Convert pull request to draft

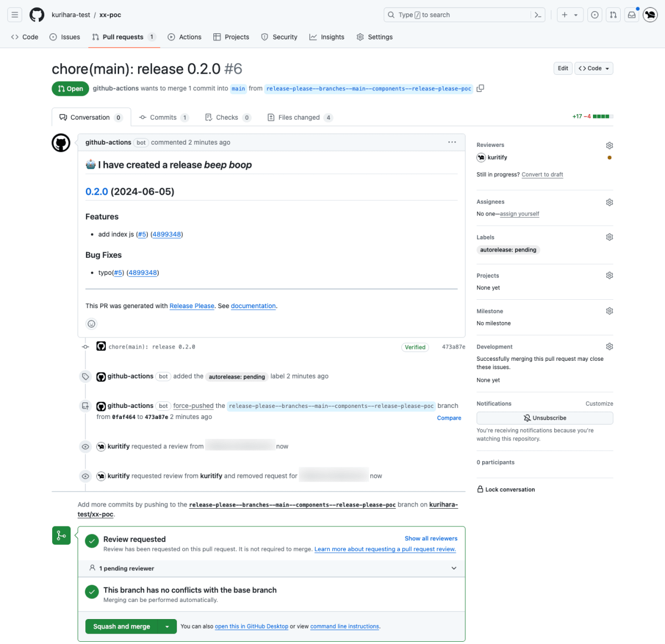coord(542,175)
